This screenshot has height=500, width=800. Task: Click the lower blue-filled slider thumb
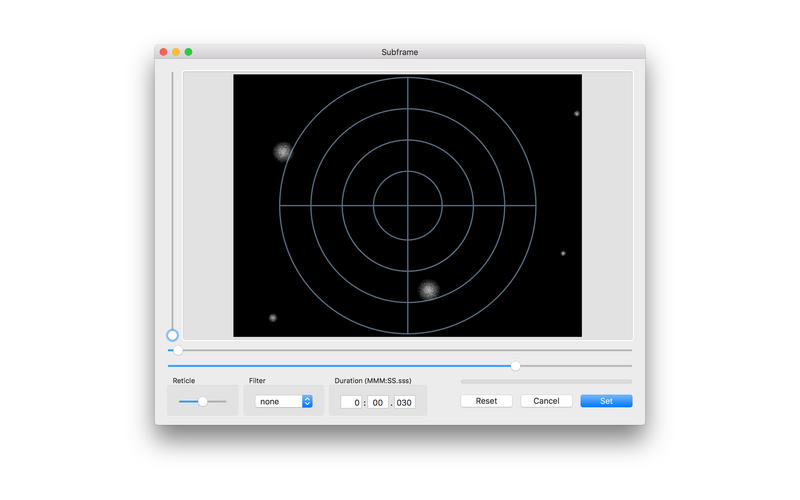(x=515, y=366)
